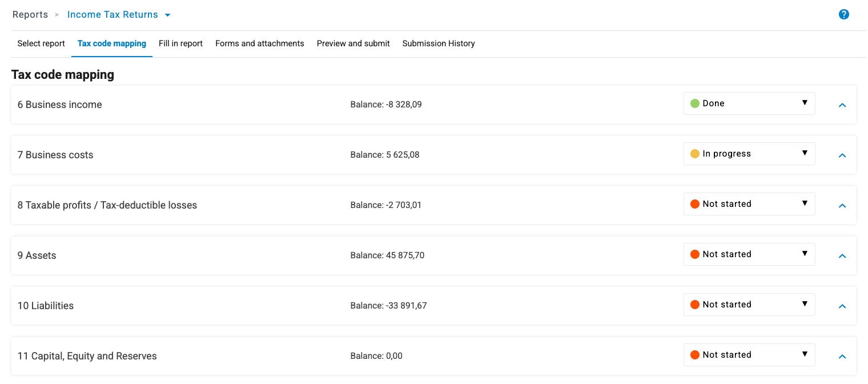Go to Preview and submit
The image size is (868, 384).
(353, 43)
